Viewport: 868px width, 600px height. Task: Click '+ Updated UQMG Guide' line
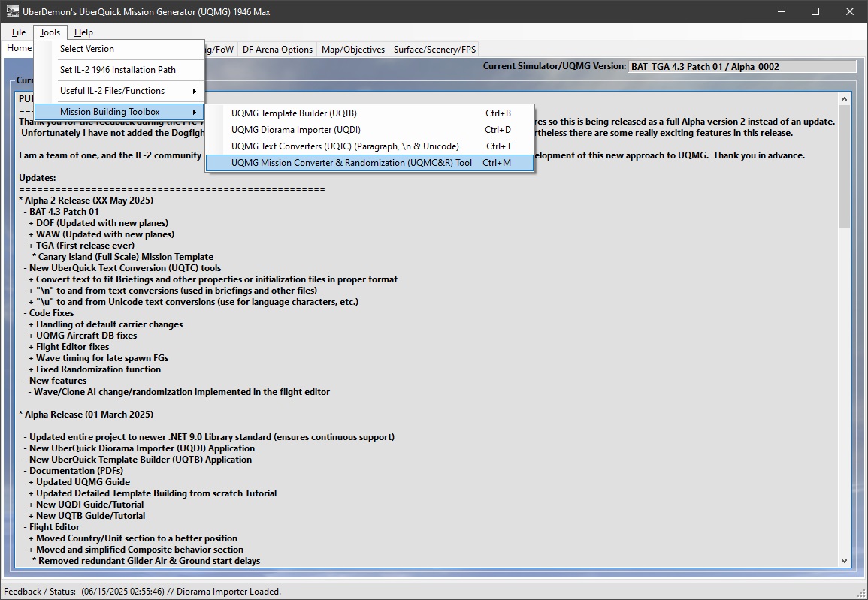pos(79,481)
